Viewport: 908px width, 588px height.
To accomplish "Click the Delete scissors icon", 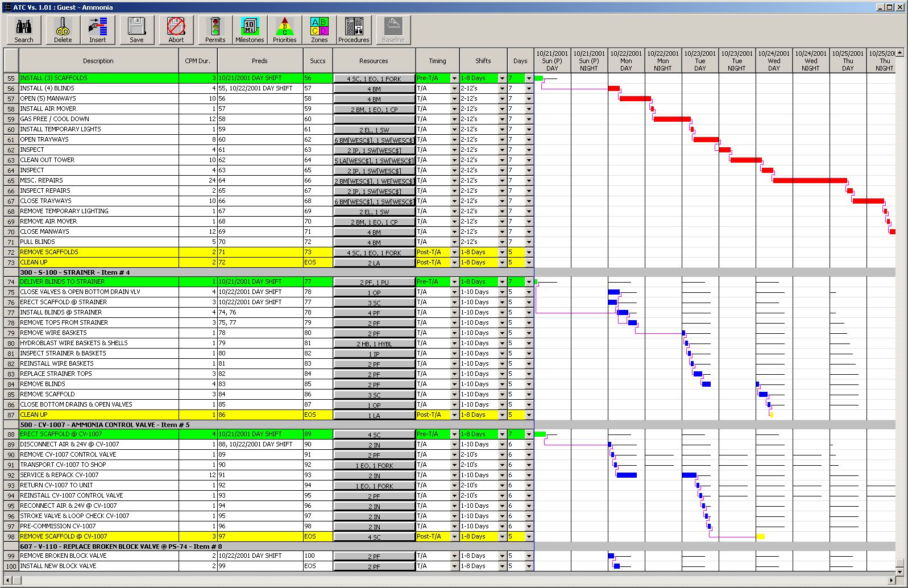I will [x=63, y=30].
